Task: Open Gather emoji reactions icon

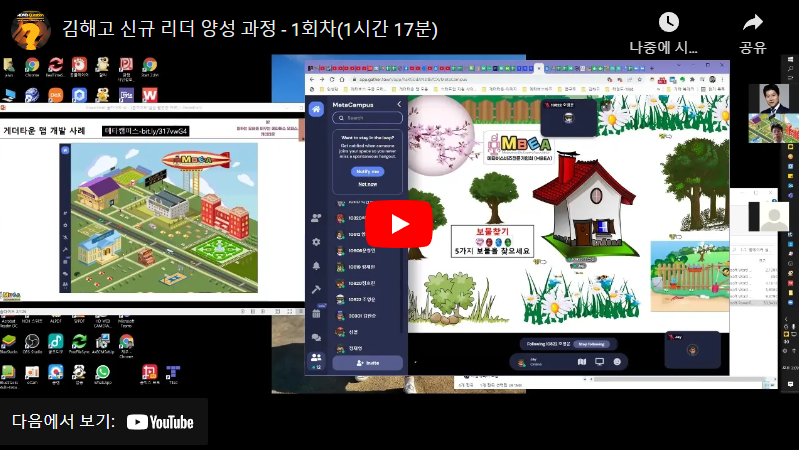Action: click(617, 362)
